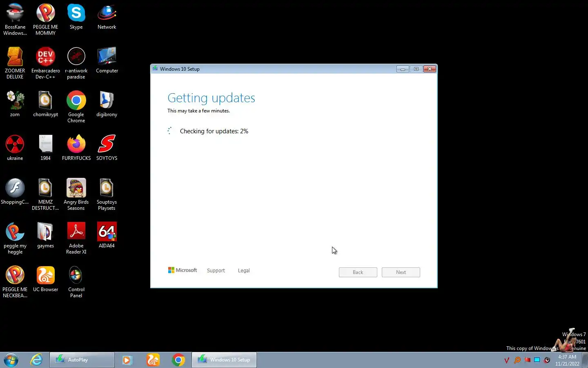Click the red V tray icon
The width and height of the screenshot is (588, 368).
(x=507, y=360)
